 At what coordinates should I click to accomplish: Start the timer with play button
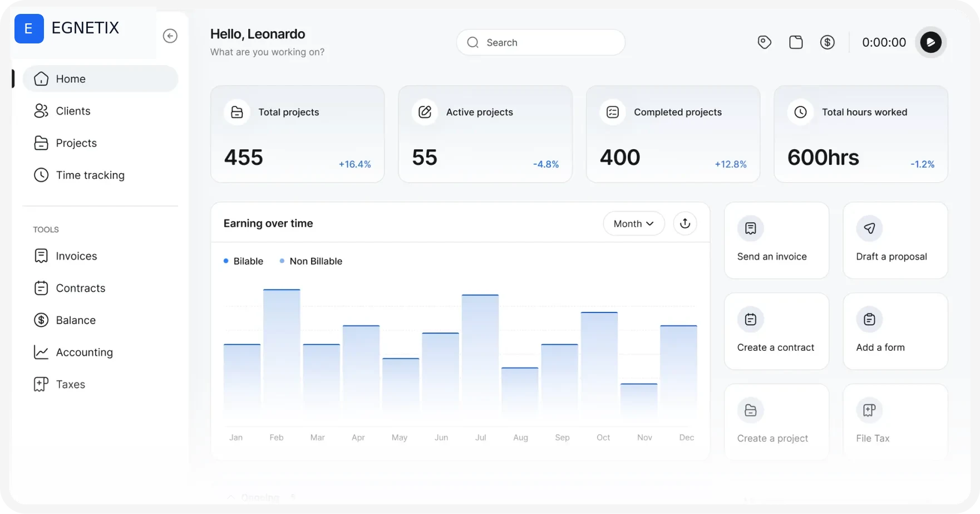tap(931, 42)
